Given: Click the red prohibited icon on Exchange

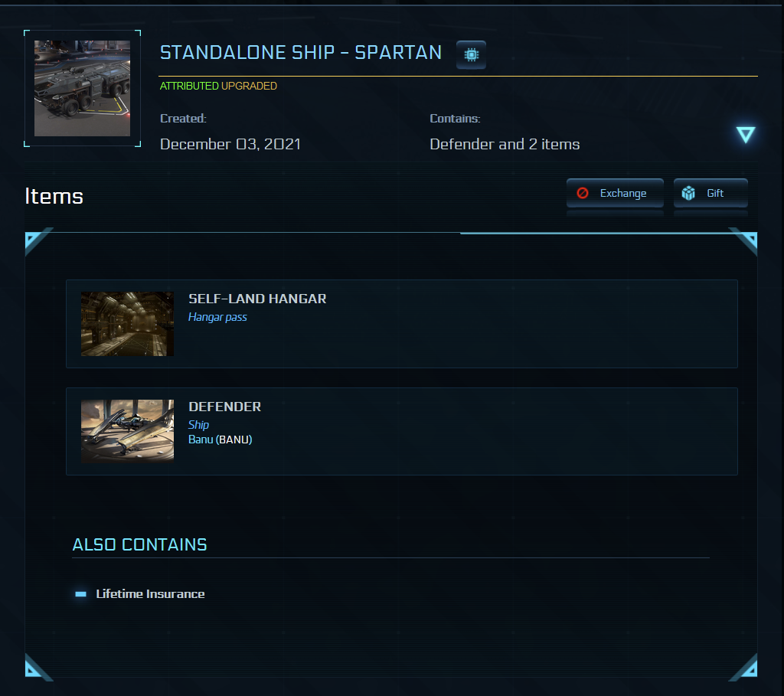Looking at the screenshot, I should [x=582, y=193].
